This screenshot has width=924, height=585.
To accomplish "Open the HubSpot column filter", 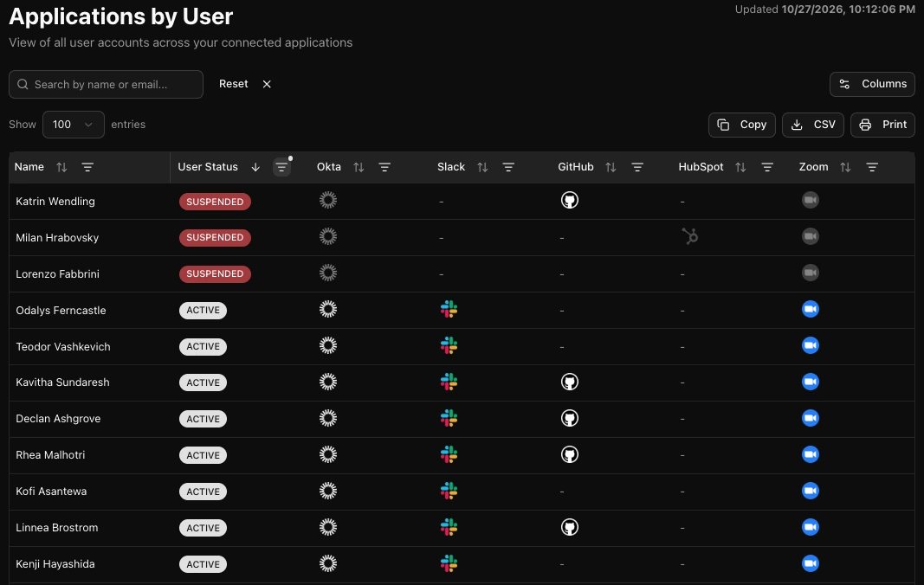I will pyautogui.click(x=766, y=167).
